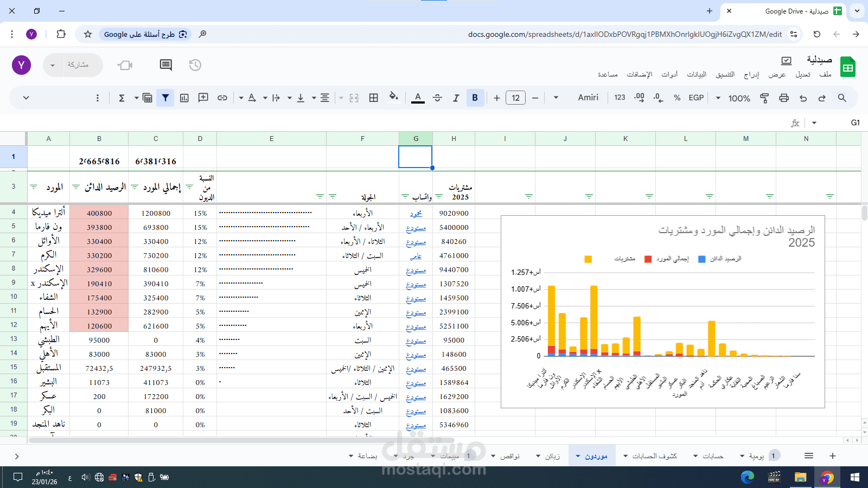Format selection as EGP currency

click(696, 98)
